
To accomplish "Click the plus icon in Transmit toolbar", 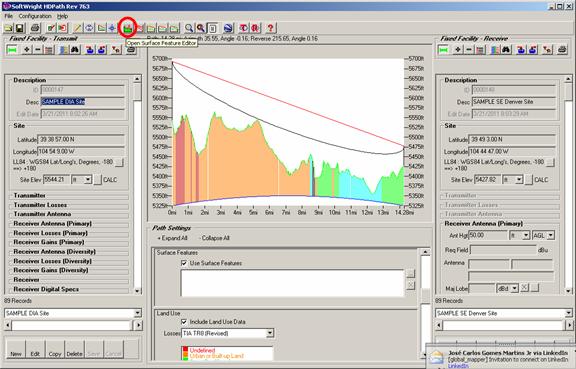I will pos(26,50).
